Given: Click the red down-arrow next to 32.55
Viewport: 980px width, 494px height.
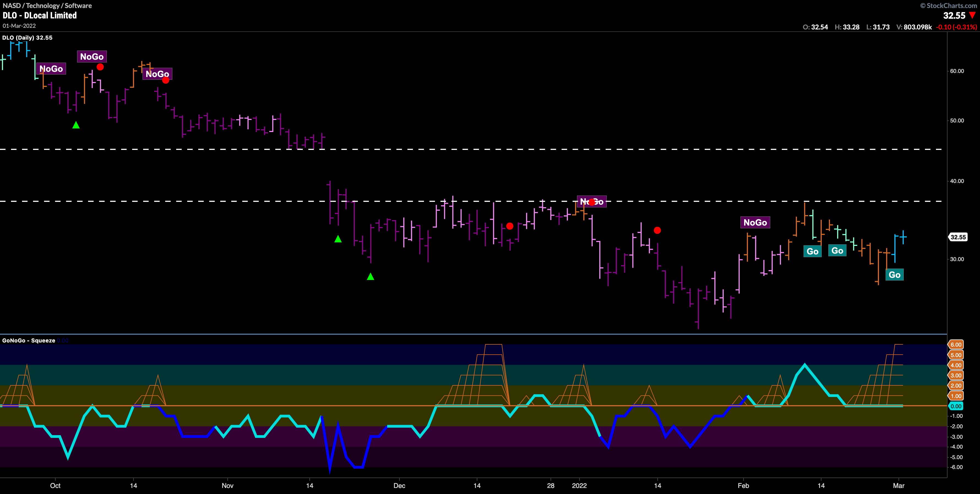Looking at the screenshot, I should coord(972,16).
